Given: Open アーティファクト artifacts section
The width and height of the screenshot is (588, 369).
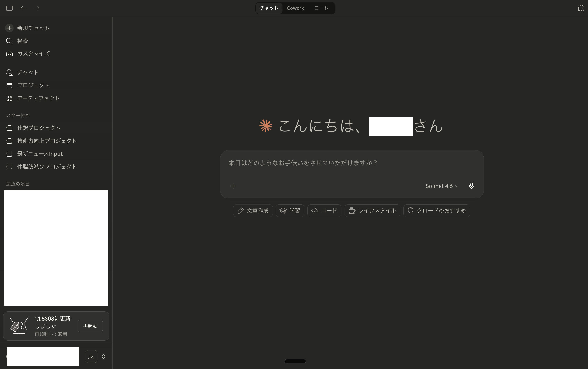Looking at the screenshot, I should pos(38,98).
